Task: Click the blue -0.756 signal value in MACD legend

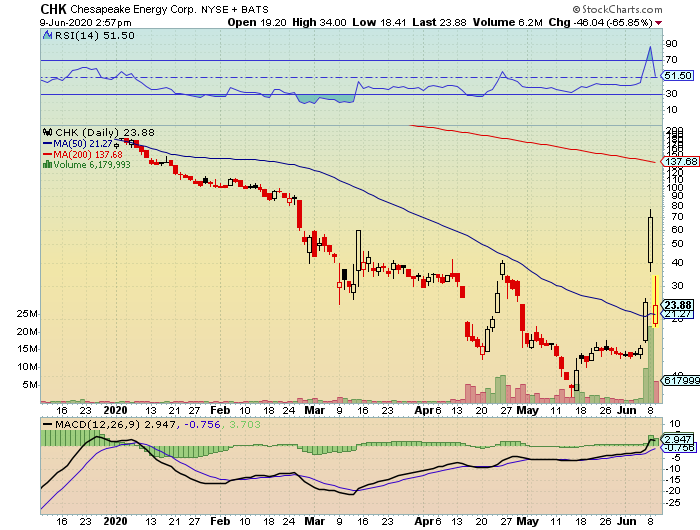Action: pyautogui.click(x=203, y=424)
